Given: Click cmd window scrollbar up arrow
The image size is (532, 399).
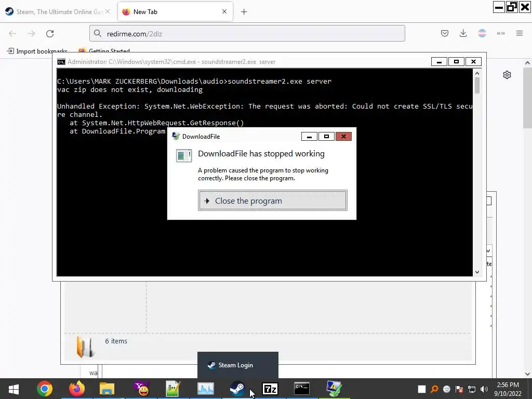Looking at the screenshot, I should [x=477, y=73].
